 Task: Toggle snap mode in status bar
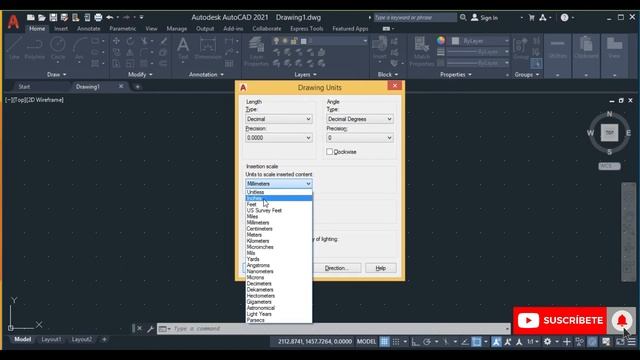tap(396, 342)
